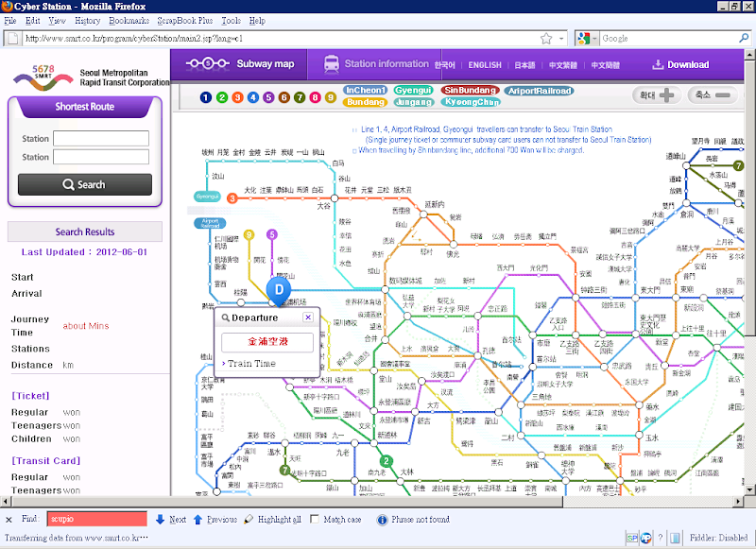Switch language to 中文繁體

(562, 65)
